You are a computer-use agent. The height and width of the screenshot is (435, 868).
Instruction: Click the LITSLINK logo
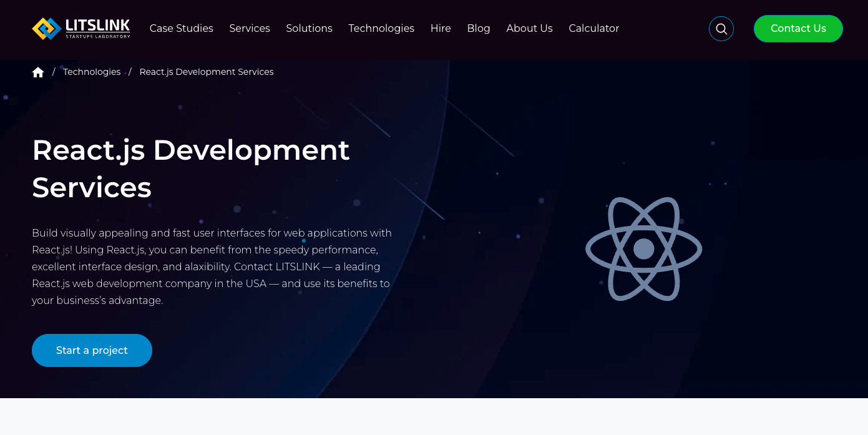(81, 29)
